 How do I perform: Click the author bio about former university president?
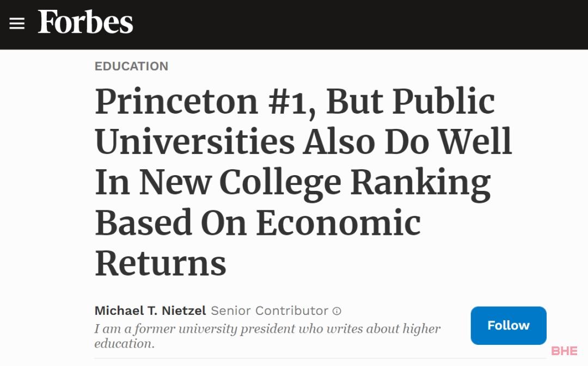267,336
